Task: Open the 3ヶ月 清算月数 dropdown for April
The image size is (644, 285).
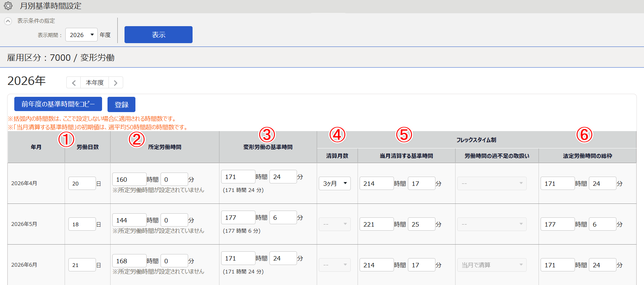Action: click(335, 183)
